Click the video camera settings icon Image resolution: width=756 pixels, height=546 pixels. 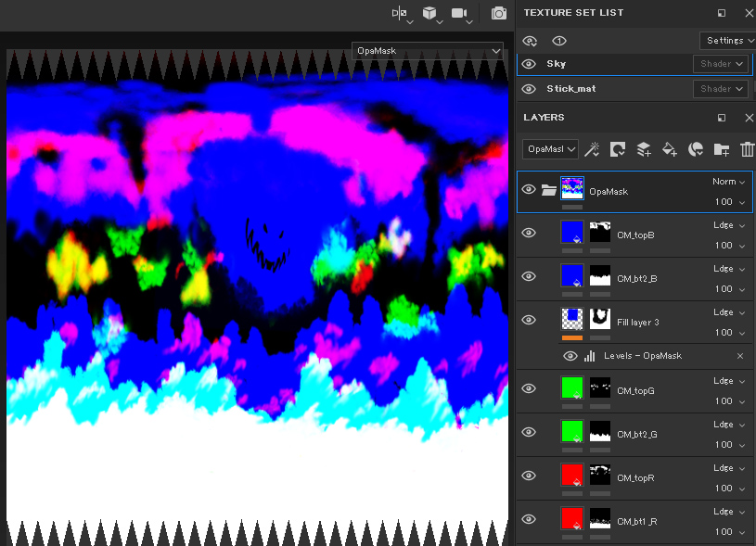point(459,13)
